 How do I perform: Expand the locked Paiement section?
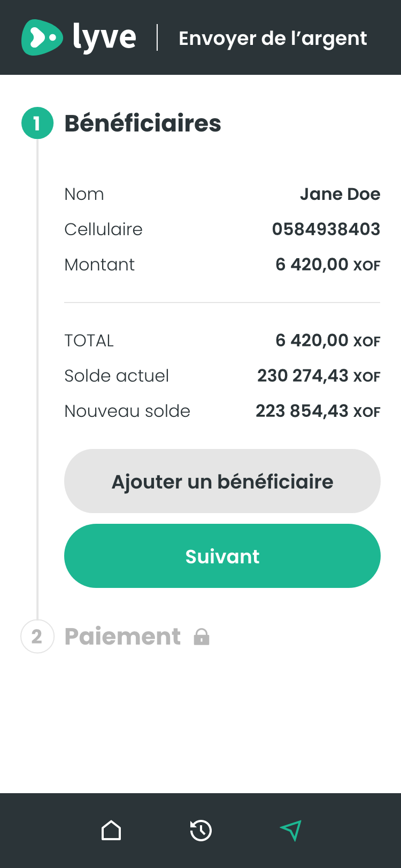[x=122, y=637]
